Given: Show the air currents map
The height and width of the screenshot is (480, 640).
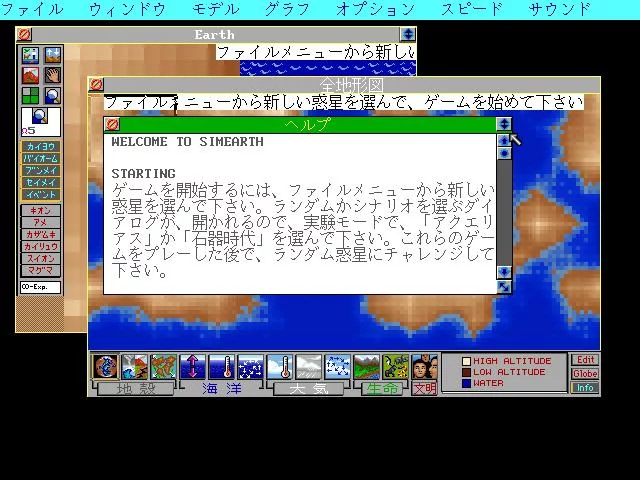Looking at the screenshot, I should (338, 367).
